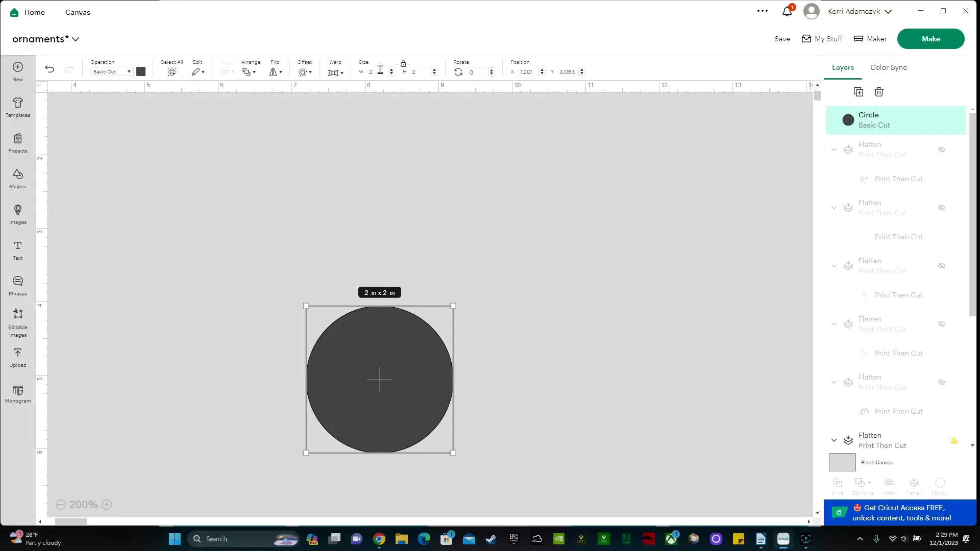This screenshot has height=551, width=980.
Task: Click the New project icon
Action: point(18,67)
